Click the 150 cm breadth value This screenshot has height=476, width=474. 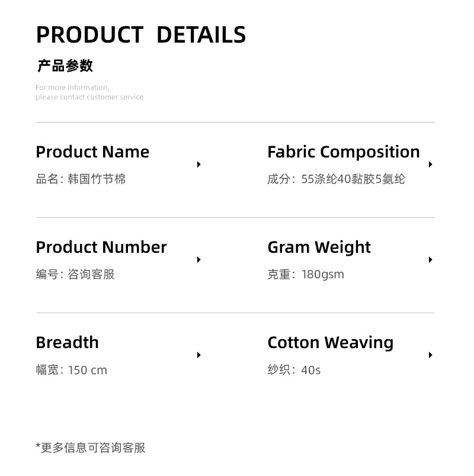tap(88, 371)
